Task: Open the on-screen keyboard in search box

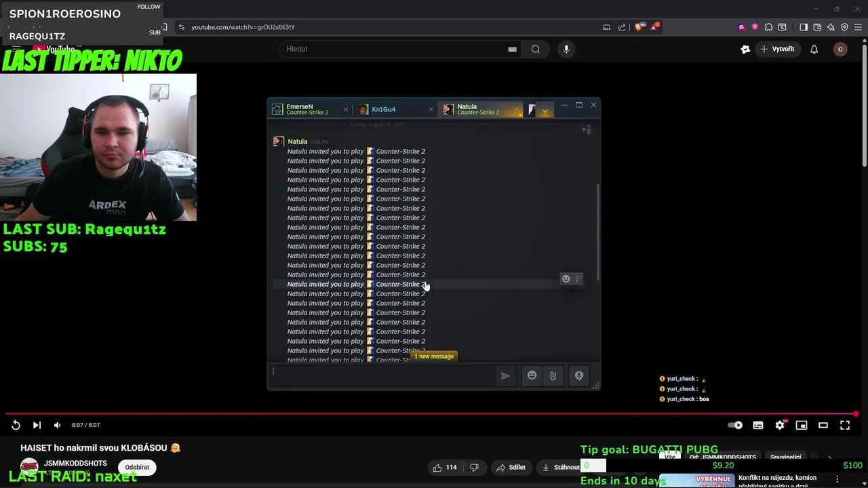Action: [x=512, y=49]
